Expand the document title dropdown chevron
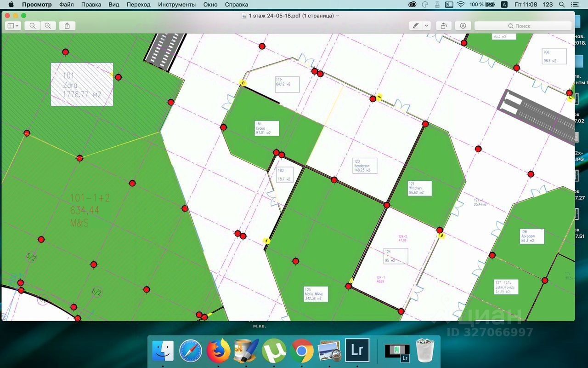The image size is (588, 368). [x=338, y=16]
